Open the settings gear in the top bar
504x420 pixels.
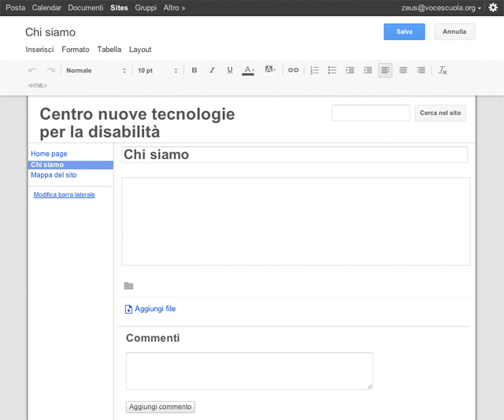pos(493,8)
